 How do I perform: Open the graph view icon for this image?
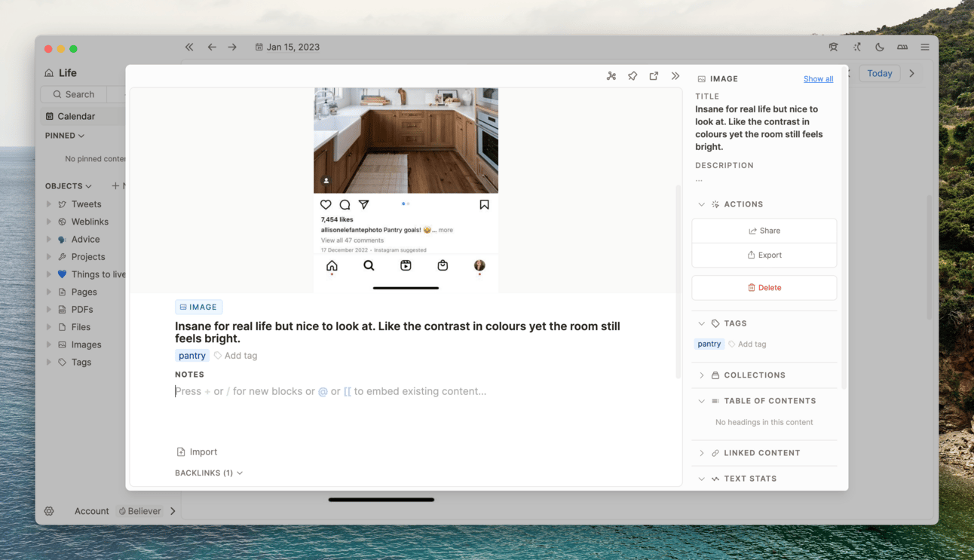(611, 76)
